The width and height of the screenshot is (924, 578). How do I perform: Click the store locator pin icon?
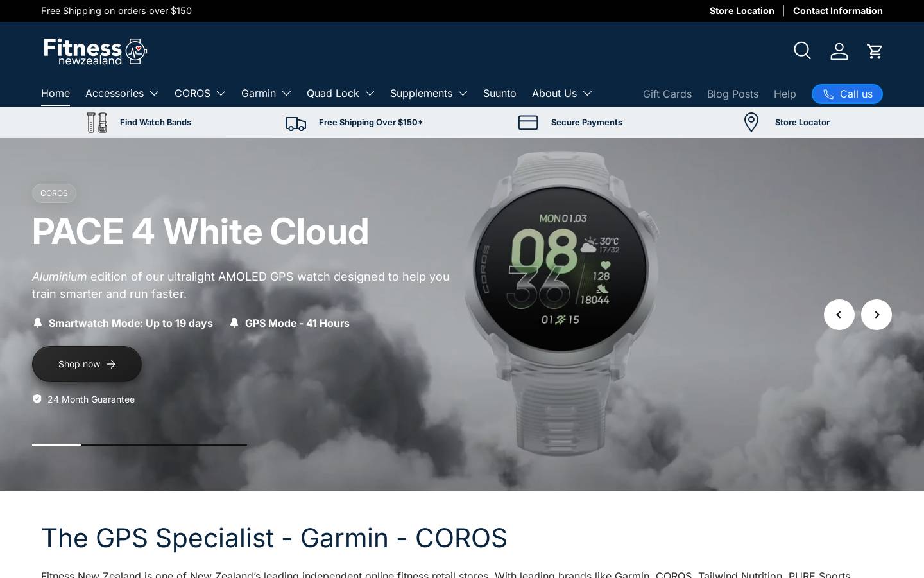tap(751, 122)
